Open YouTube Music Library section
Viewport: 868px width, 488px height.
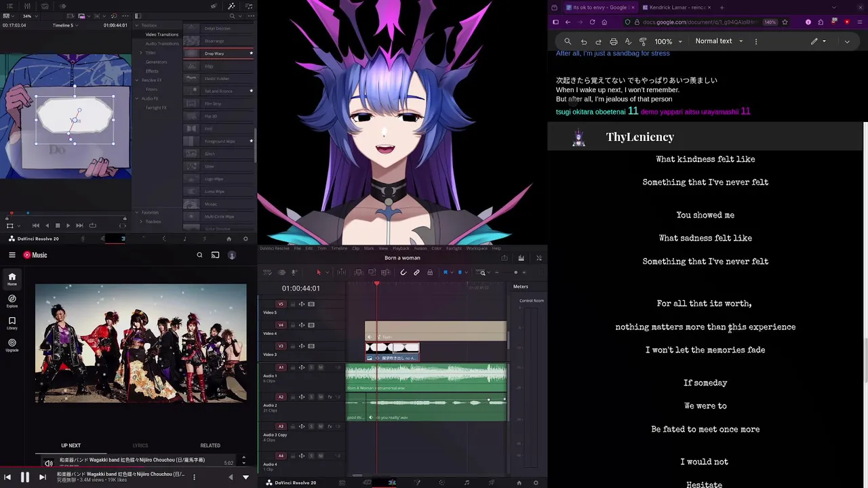(x=12, y=323)
